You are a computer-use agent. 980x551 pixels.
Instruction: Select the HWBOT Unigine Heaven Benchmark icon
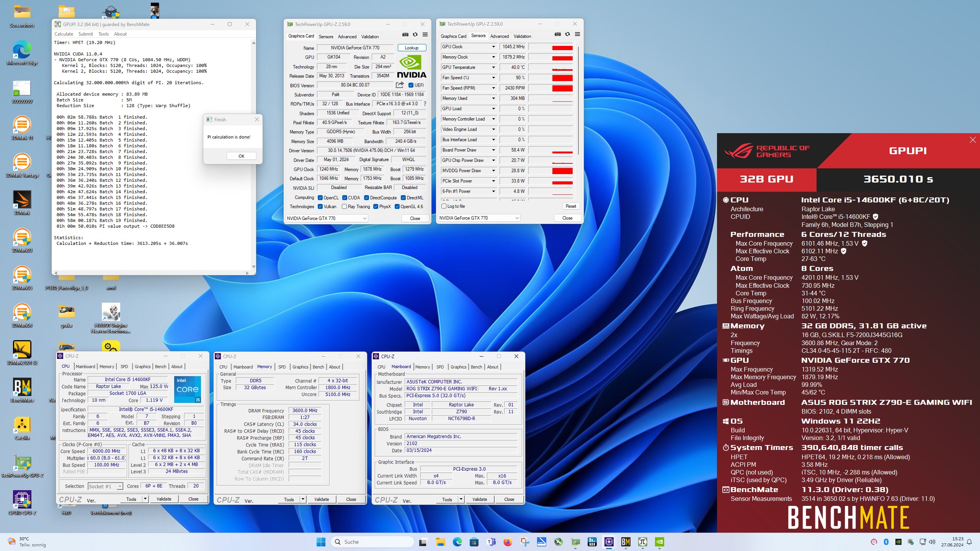click(111, 318)
